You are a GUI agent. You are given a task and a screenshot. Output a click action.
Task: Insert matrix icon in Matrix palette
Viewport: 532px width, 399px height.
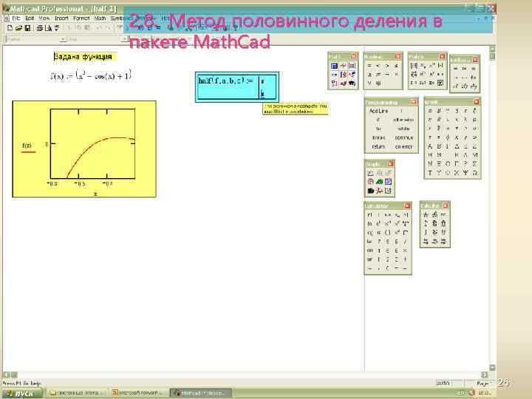click(414, 66)
